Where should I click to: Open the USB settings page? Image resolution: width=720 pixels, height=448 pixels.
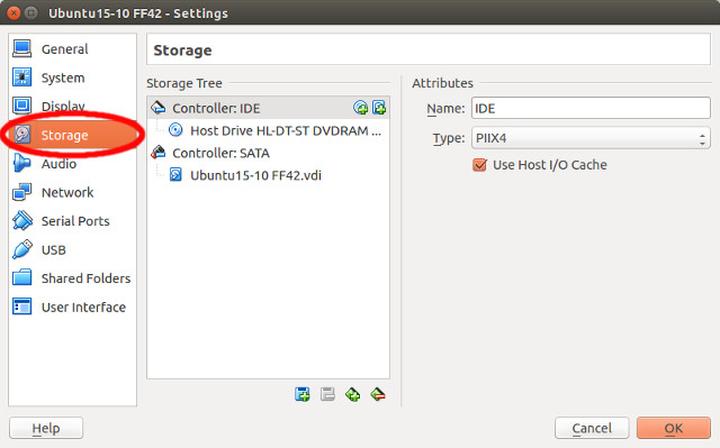(55, 250)
